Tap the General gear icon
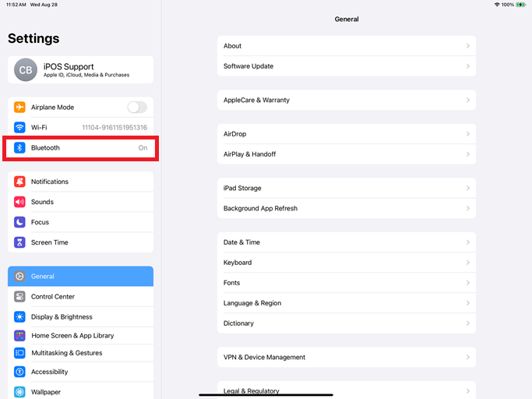 click(19, 276)
